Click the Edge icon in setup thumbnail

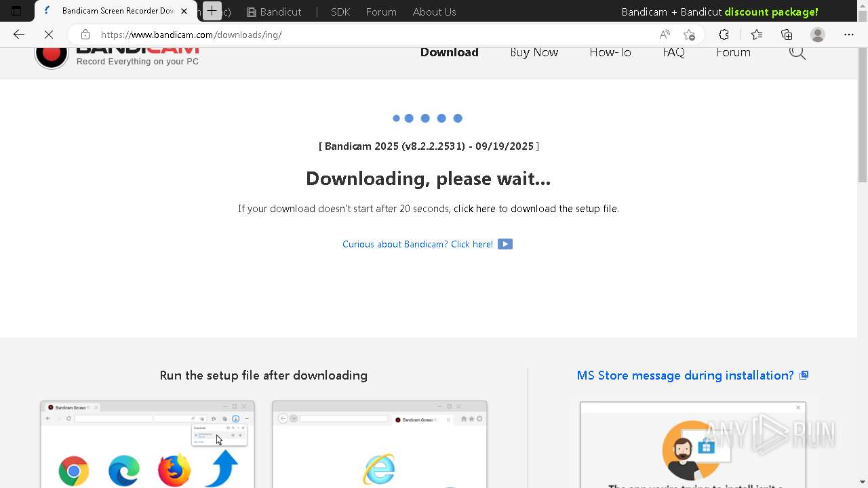coord(124,470)
